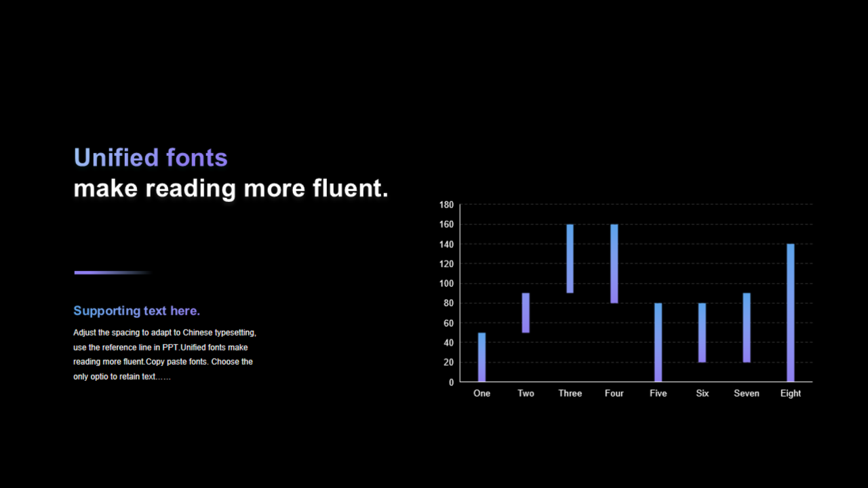This screenshot has width=868, height=488.
Task: Click the 'Eight' category axis label
Action: pyautogui.click(x=790, y=393)
